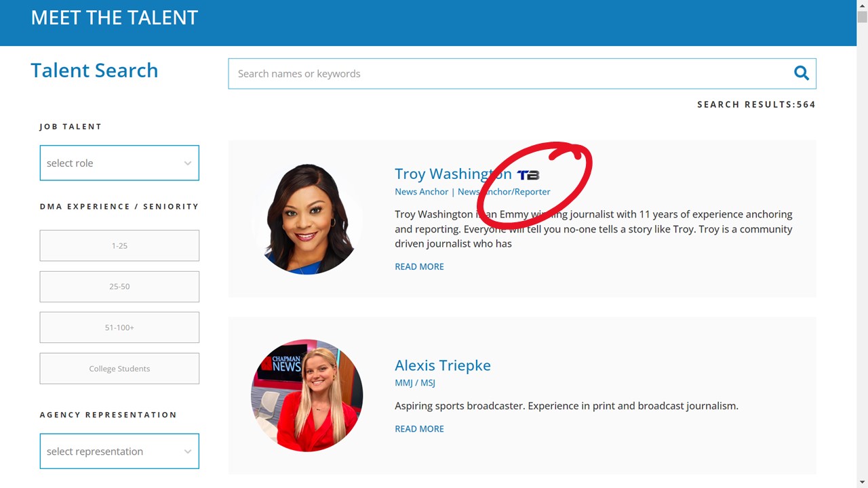868x488 pixels.
Task: Click the MMJ / MSJ role tag
Action: [414, 383]
